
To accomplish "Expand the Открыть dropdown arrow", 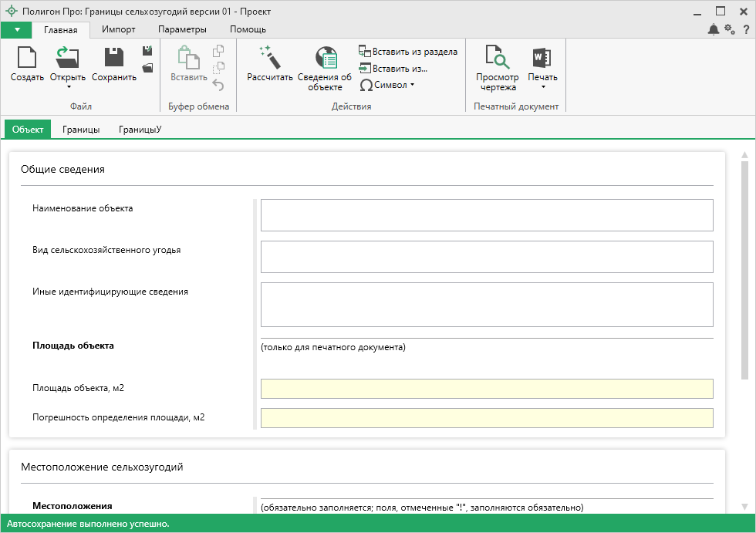I will 68,87.
